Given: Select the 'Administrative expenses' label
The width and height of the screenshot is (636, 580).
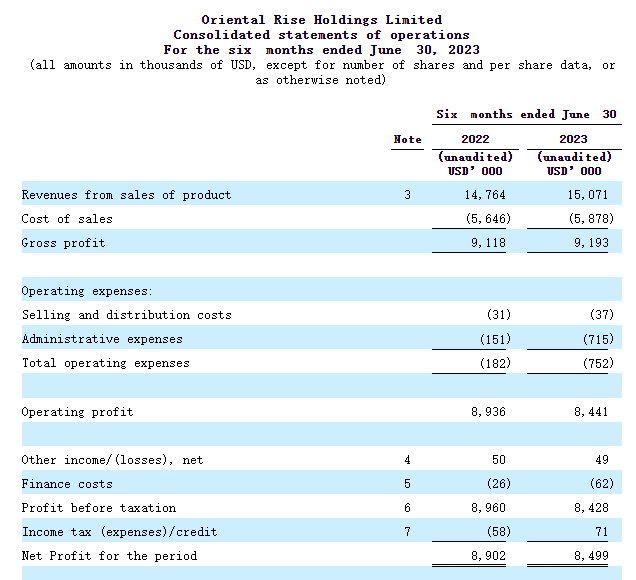Looking at the screenshot, I should tap(102, 339).
